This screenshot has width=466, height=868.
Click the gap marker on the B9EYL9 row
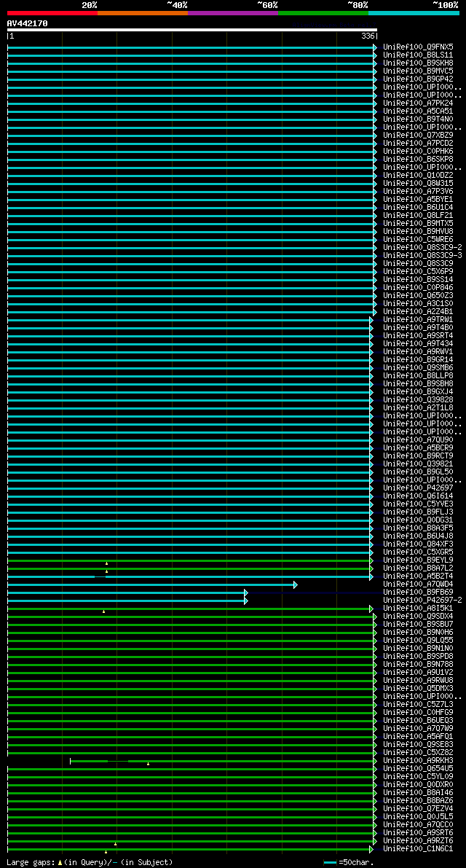tap(107, 563)
